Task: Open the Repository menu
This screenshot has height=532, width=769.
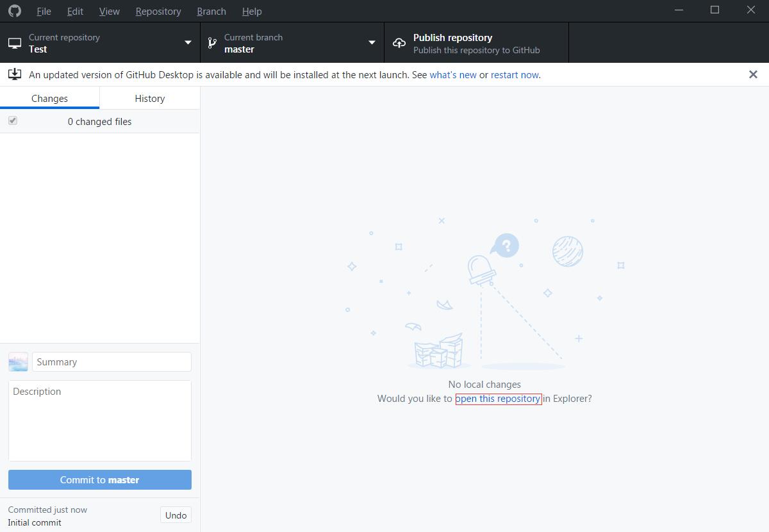Action: (158, 11)
